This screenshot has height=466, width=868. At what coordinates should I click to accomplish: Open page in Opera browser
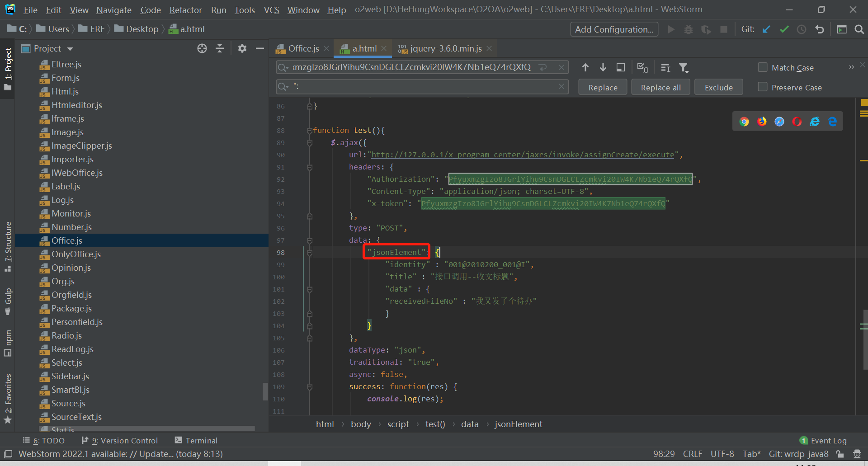[x=797, y=122]
